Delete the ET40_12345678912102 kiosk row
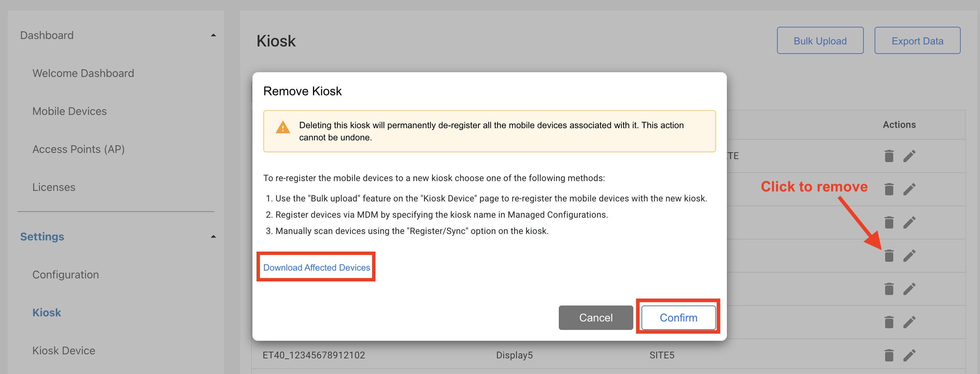The width and height of the screenshot is (980, 374). 889,355
